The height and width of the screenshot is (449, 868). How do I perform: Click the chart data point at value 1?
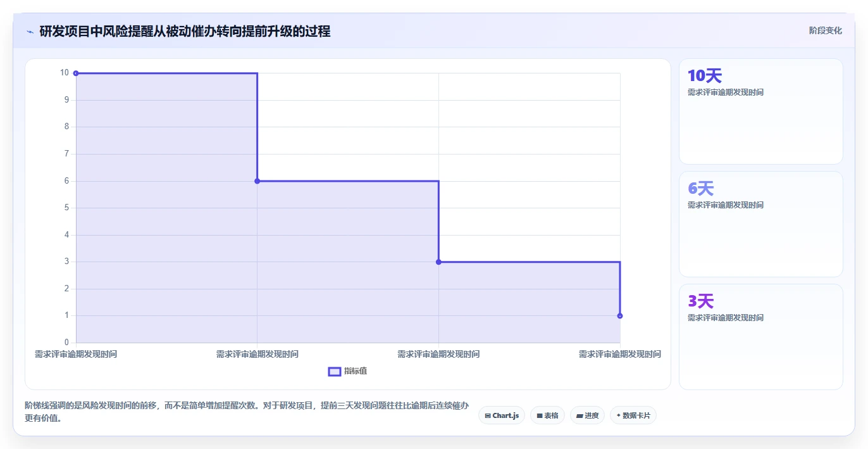pos(620,315)
